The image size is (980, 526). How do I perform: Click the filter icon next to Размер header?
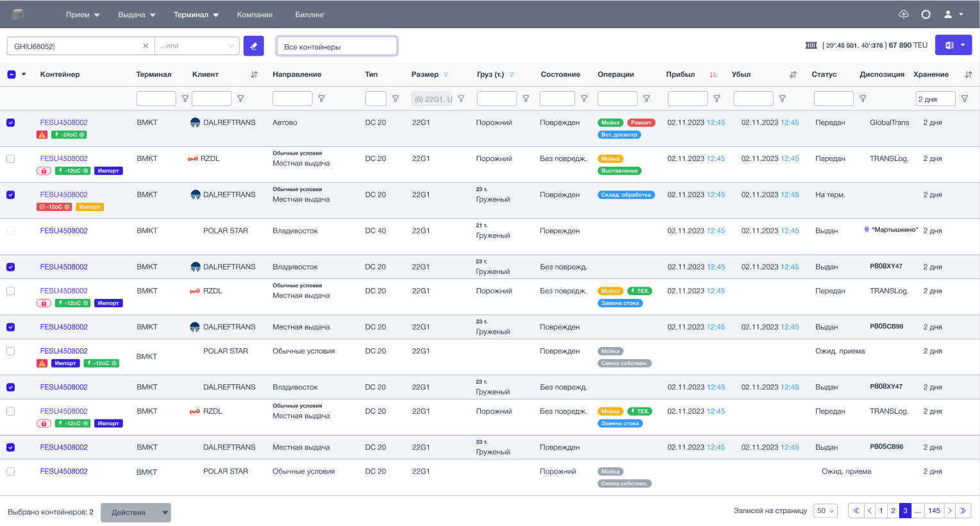(x=446, y=74)
